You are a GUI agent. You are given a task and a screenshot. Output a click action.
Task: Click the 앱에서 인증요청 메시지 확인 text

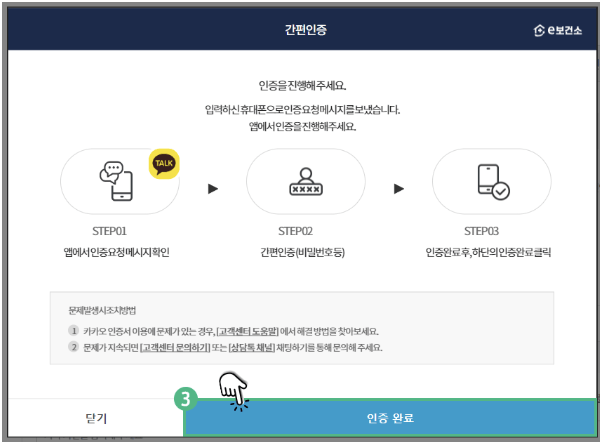pyautogui.click(x=116, y=252)
